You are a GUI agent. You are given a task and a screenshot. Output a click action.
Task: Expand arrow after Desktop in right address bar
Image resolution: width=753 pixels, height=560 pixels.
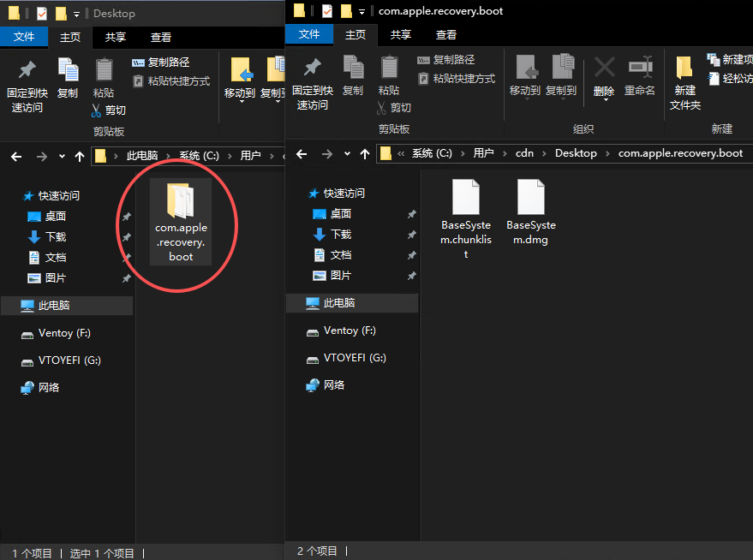click(607, 153)
